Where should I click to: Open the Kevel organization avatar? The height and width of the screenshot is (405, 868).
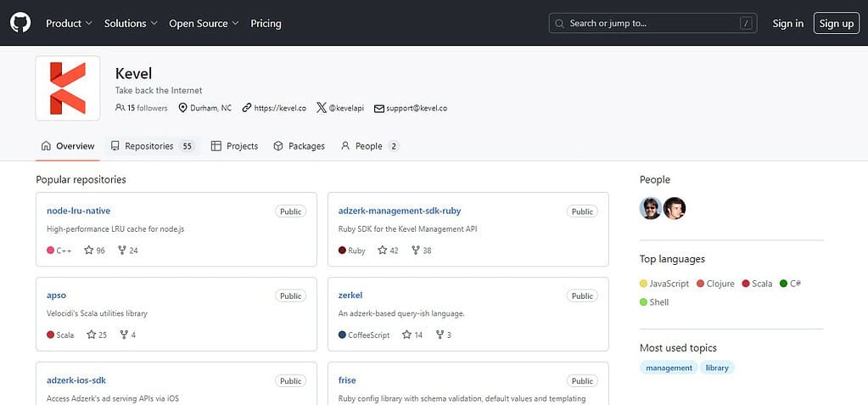coord(68,88)
